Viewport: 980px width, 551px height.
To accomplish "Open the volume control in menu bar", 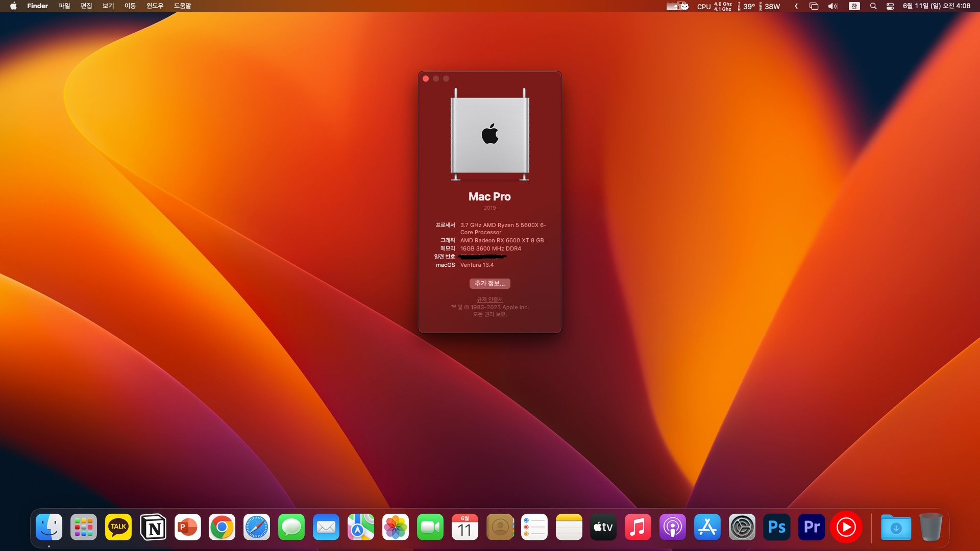I will pos(833,6).
